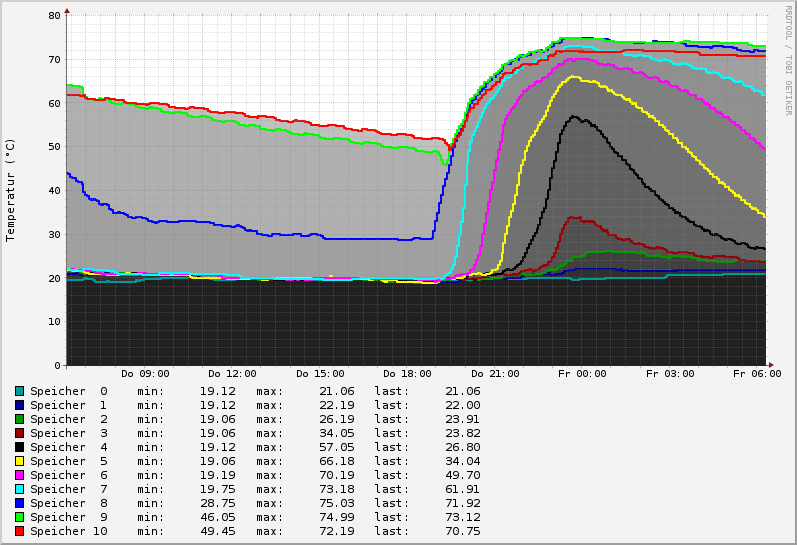This screenshot has height=545, width=797.
Task: Click the dark blue Speicher 1 swatch
Action: coord(19,405)
